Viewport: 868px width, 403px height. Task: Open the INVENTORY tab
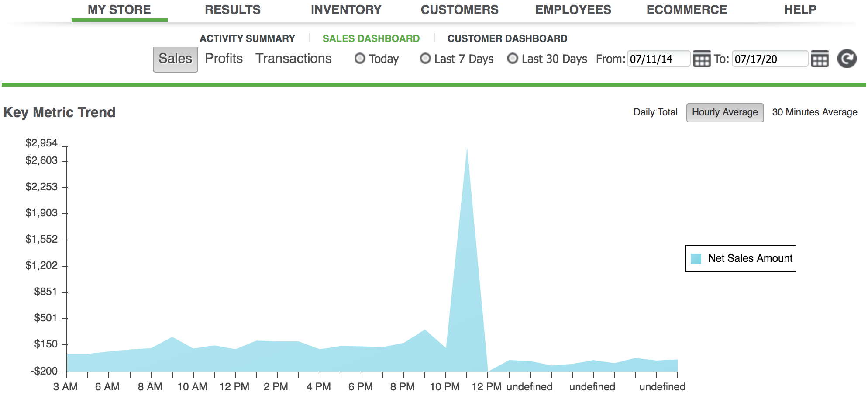[346, 10]
